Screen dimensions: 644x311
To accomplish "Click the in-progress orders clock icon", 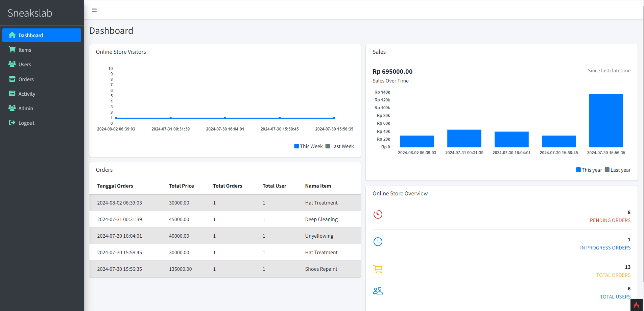I will coord(378,242).
